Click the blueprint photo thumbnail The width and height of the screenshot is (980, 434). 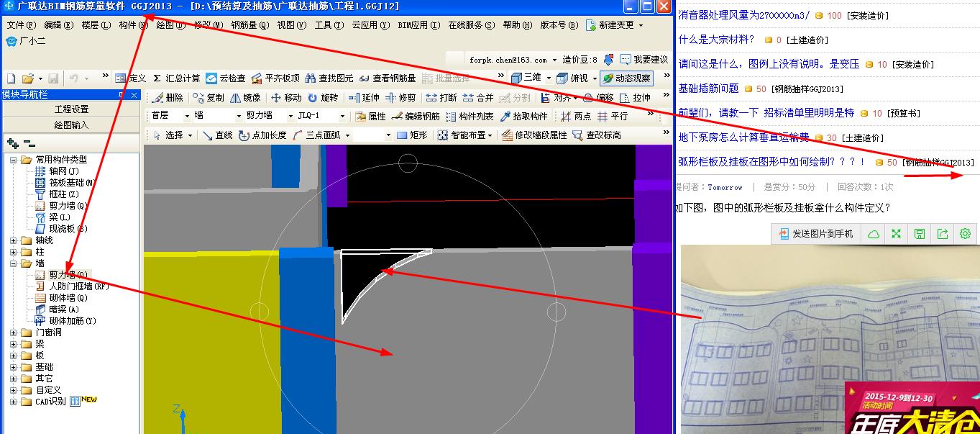830,339
